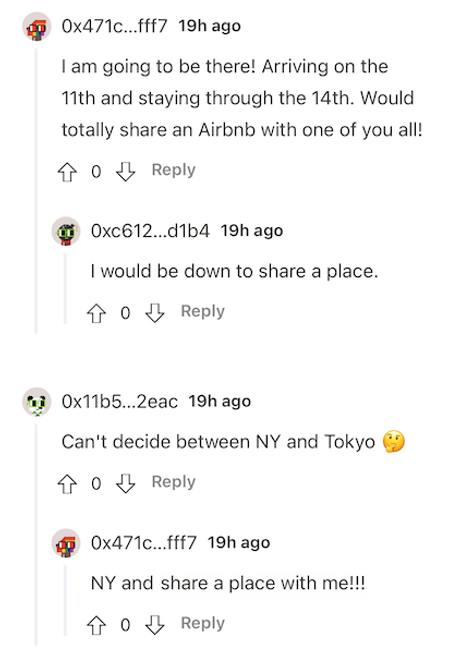Viewport: 458px width, 654px height.
Task: Upvote "I would be down to share" reply
Action: click(96, 313)
